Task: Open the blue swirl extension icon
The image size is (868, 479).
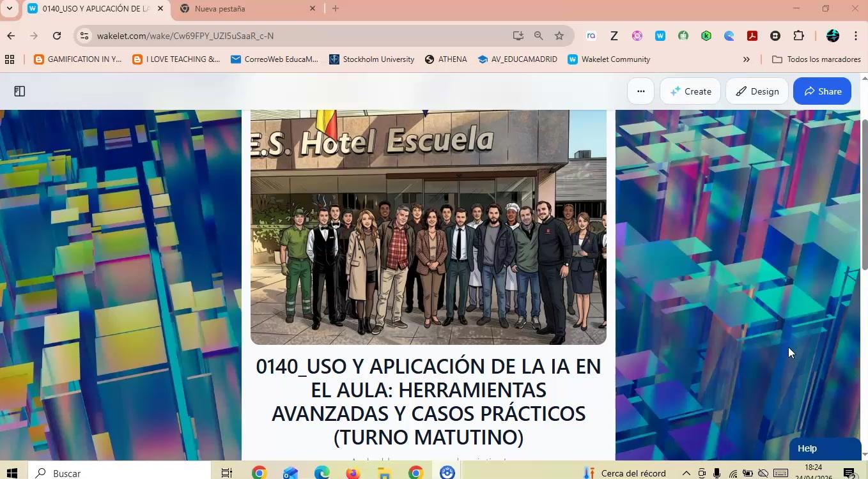Action: coord(729,36)
